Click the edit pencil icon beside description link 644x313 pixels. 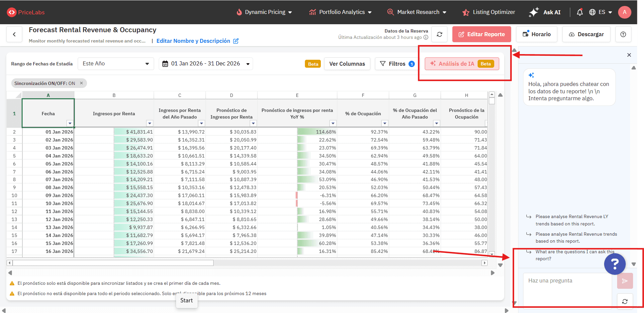point(236,41)
